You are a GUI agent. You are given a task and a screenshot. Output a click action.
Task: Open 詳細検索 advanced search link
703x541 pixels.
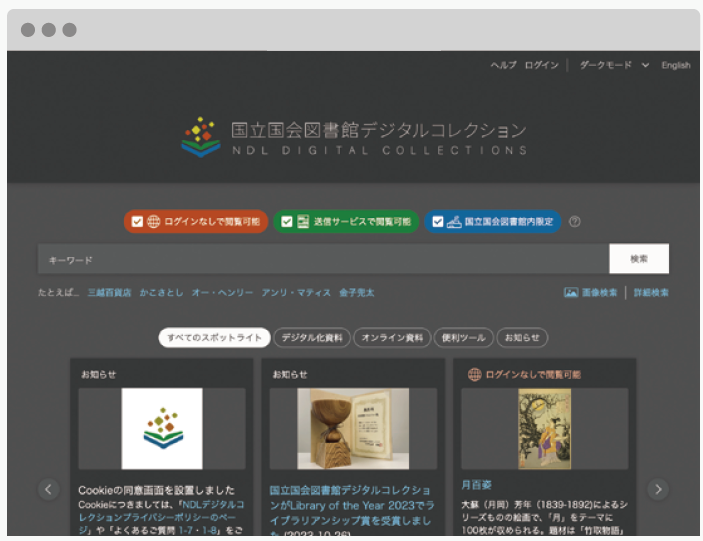point(651,293)
